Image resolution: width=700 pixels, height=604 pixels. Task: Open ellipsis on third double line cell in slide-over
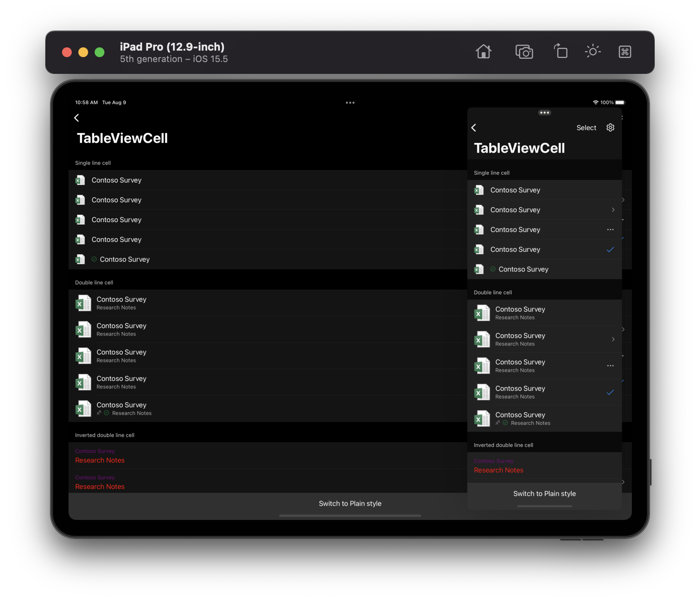point(610,366)
